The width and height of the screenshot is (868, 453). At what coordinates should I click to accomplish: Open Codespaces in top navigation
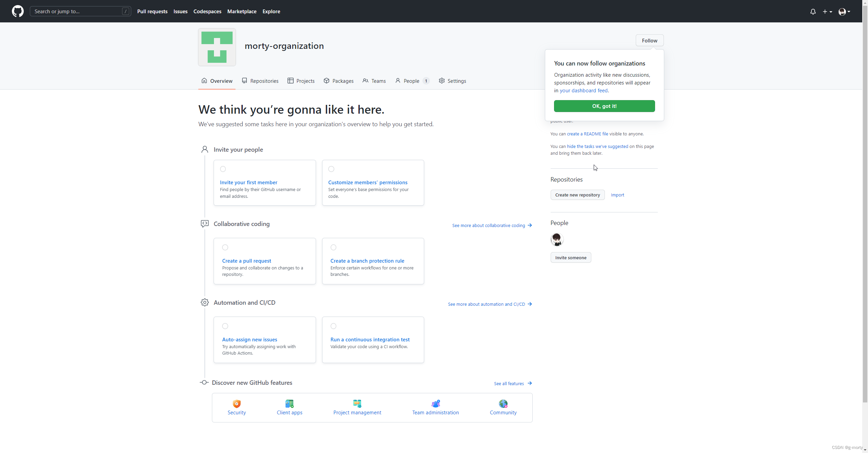(207, 11)
